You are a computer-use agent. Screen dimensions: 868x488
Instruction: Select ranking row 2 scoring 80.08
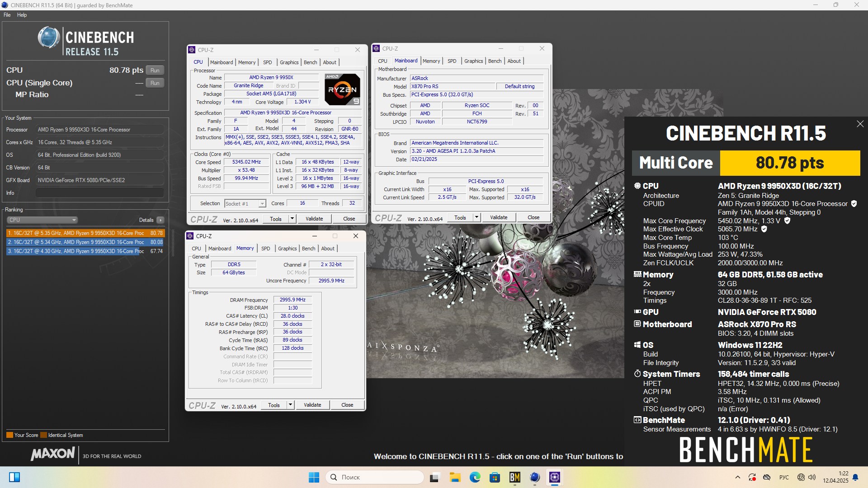[85, 242]
